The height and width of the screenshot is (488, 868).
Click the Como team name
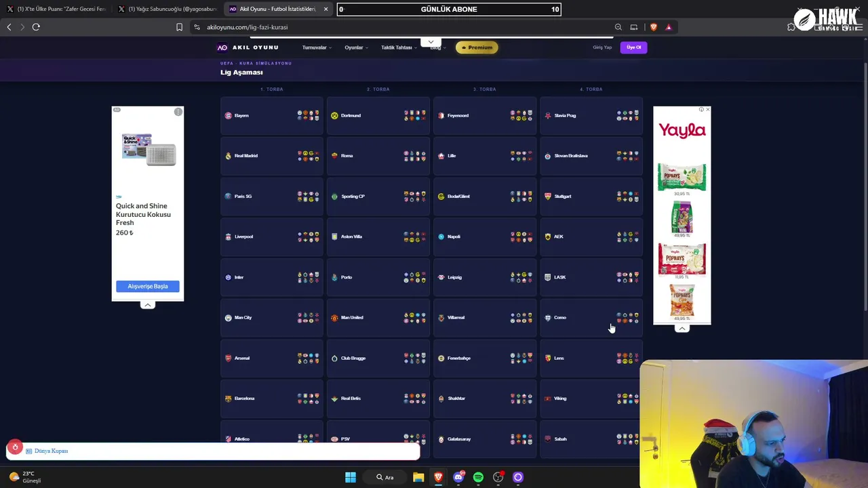pyautogui.click(x=560, y=318)
